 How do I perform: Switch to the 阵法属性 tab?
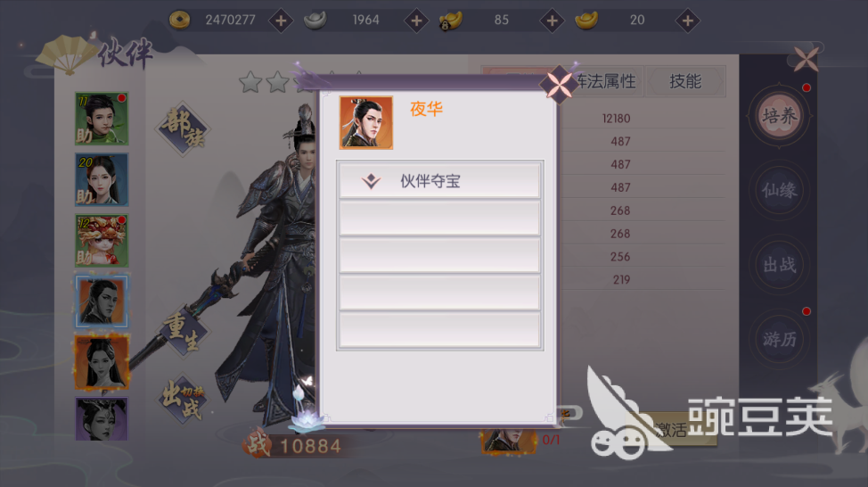click(x=606, y=82)
